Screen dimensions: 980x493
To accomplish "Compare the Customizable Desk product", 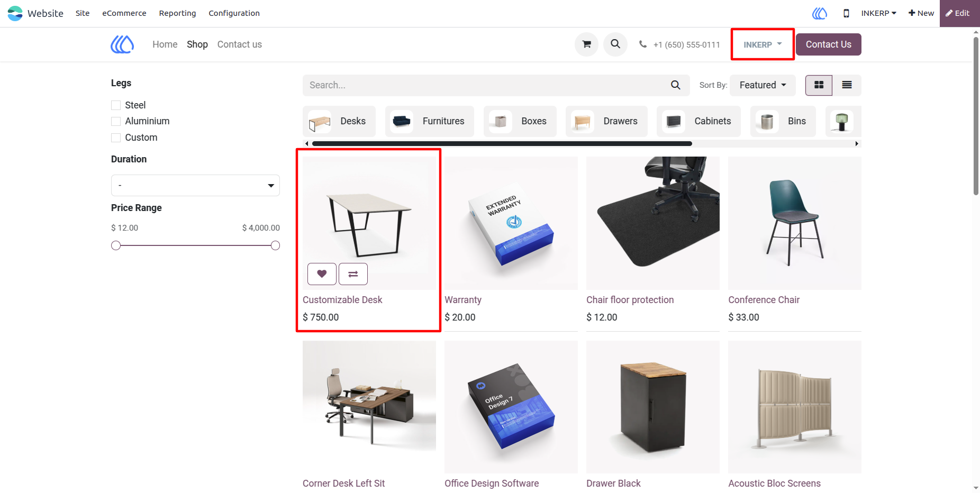I will tap(353, 274).
